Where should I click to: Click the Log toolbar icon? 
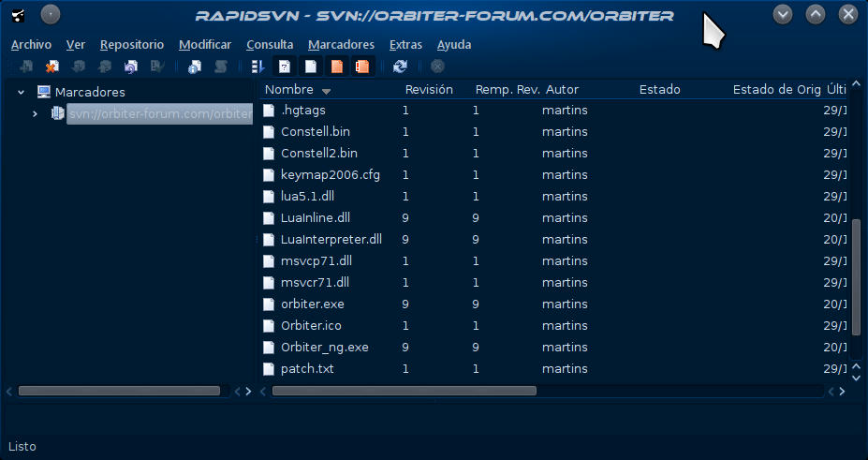click(221, 67)
